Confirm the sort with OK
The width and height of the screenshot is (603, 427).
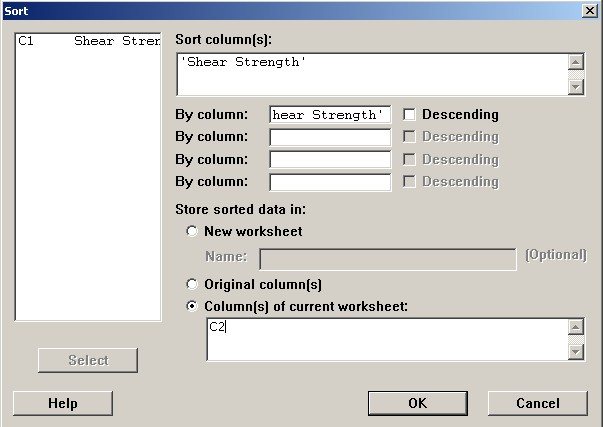click(x=418, y=403)
